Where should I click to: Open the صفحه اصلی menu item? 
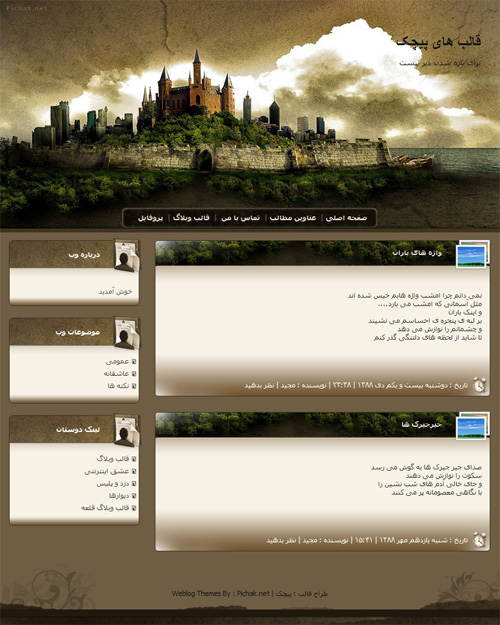click(x=346, y=218)
